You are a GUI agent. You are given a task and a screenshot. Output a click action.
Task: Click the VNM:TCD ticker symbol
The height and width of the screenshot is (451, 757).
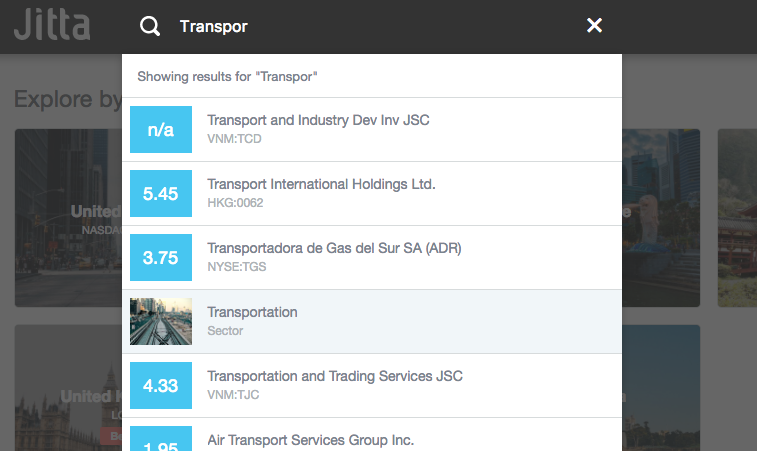click(x=234, y=139)
